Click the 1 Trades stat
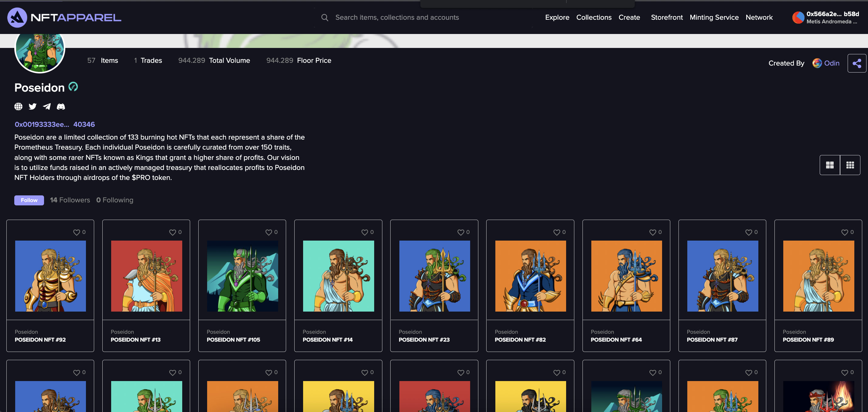This screenshot has width=868, height=412. pyautogui.click(x=148, y=60)
